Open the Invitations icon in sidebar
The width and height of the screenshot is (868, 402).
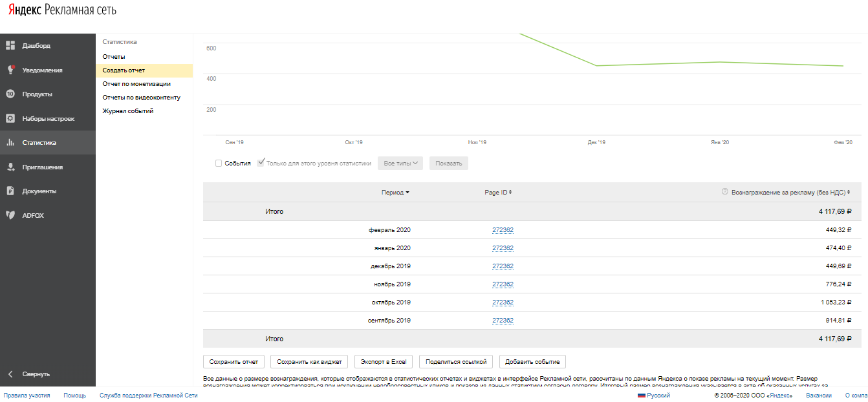click(10, 167)
